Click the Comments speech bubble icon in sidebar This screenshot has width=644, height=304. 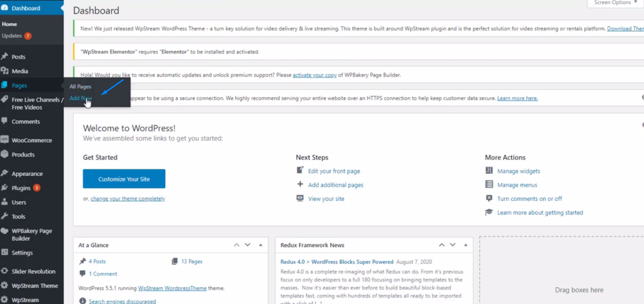click(4, 121)
